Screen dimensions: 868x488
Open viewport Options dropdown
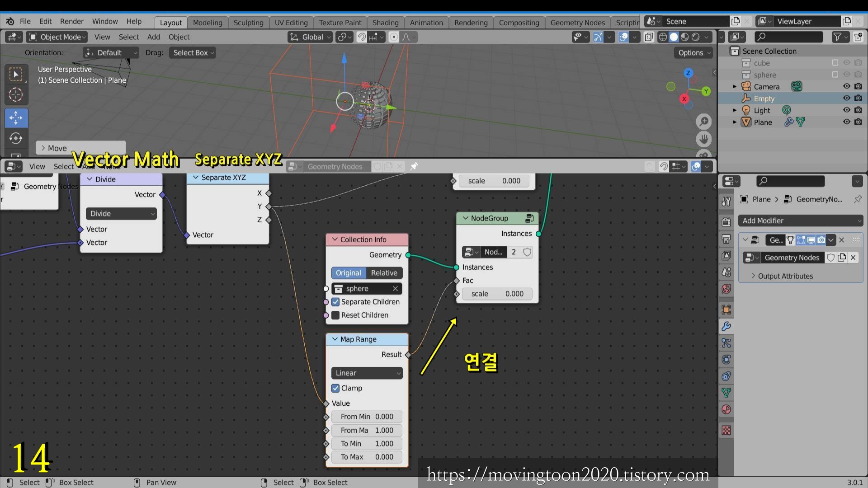tap(694, 53)
